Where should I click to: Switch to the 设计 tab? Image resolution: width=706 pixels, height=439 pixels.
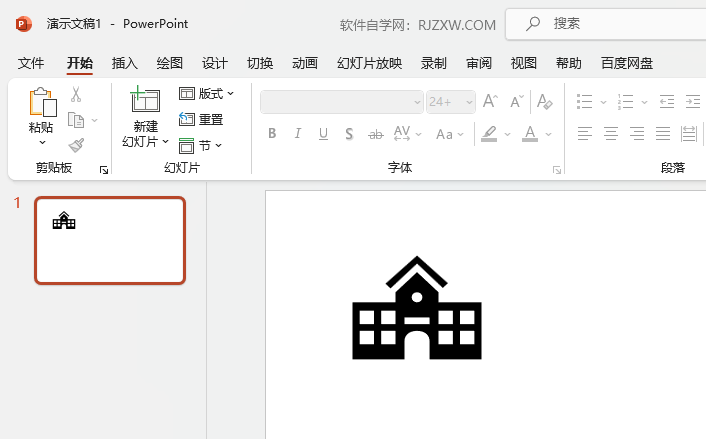(x=215, y=63)
